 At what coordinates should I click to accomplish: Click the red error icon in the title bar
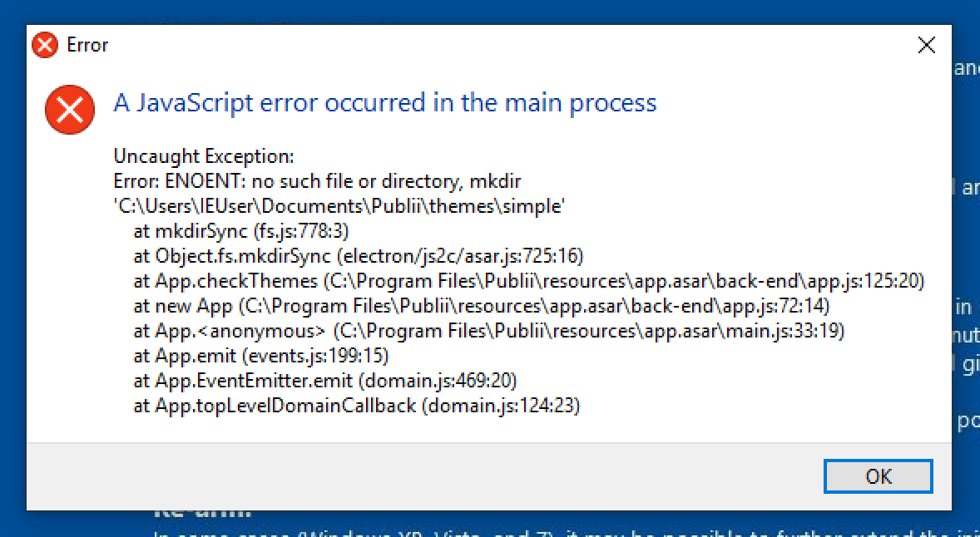(x=43, y=46)
